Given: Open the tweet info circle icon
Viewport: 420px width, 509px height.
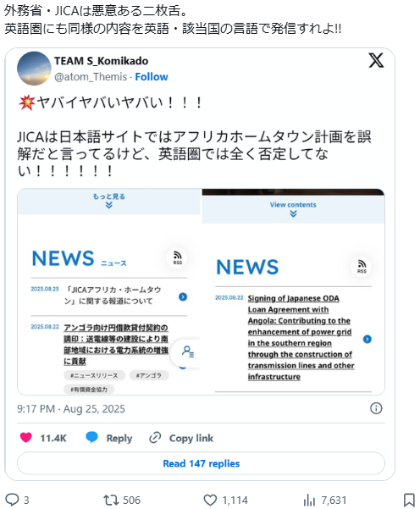Looking at the screenshot, I should pos(376,408).
